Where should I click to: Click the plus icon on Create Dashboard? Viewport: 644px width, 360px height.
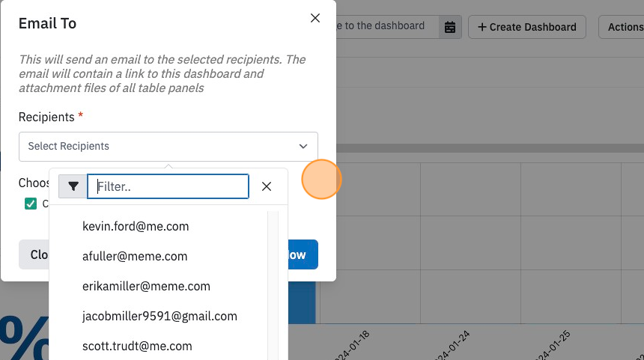pos(482,27)
